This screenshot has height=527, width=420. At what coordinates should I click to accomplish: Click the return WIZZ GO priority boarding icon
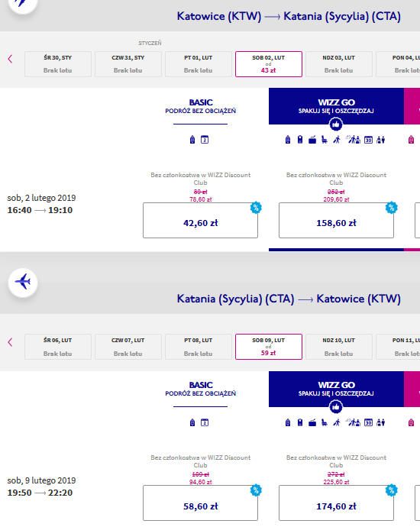point(337,422)
